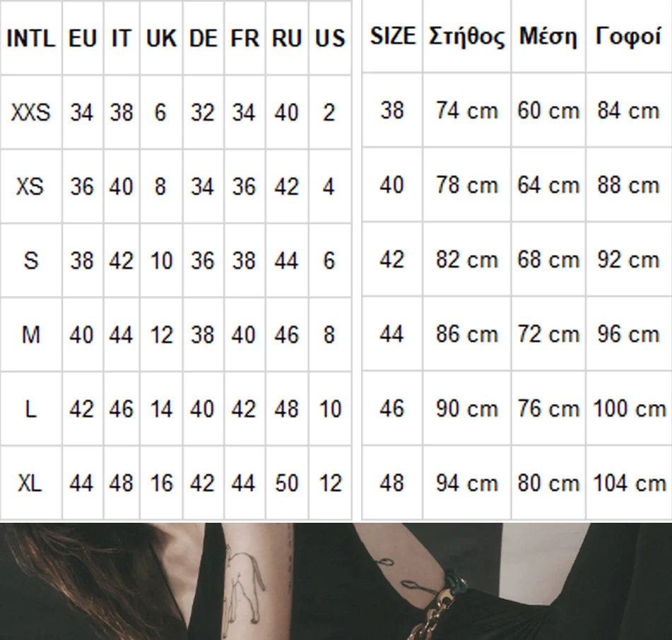The width and height of the screenshot is (672, 640).
Task: Click the XL row label
Action: click(x=30, y=483)
